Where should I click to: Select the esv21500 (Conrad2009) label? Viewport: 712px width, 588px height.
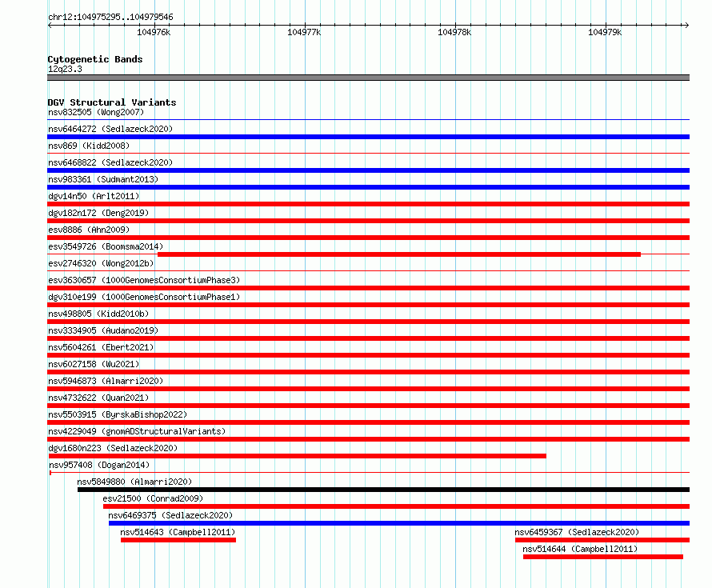[x=153, y=498]
